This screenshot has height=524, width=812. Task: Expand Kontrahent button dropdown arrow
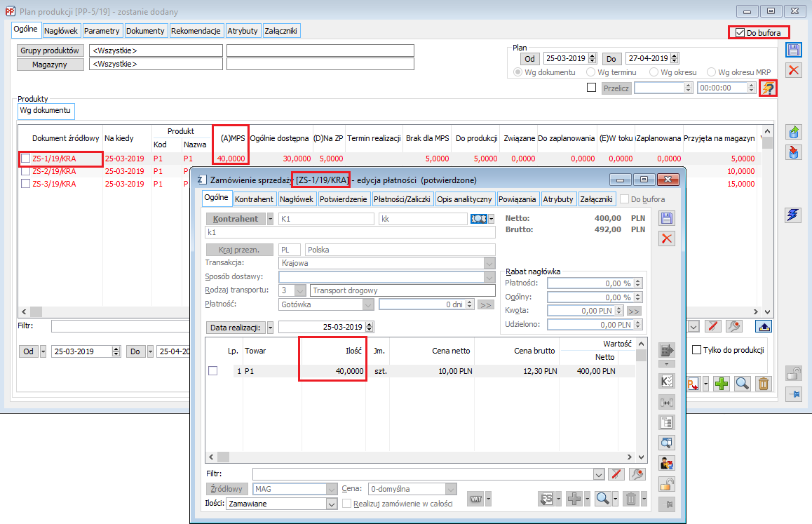[270, 219]
